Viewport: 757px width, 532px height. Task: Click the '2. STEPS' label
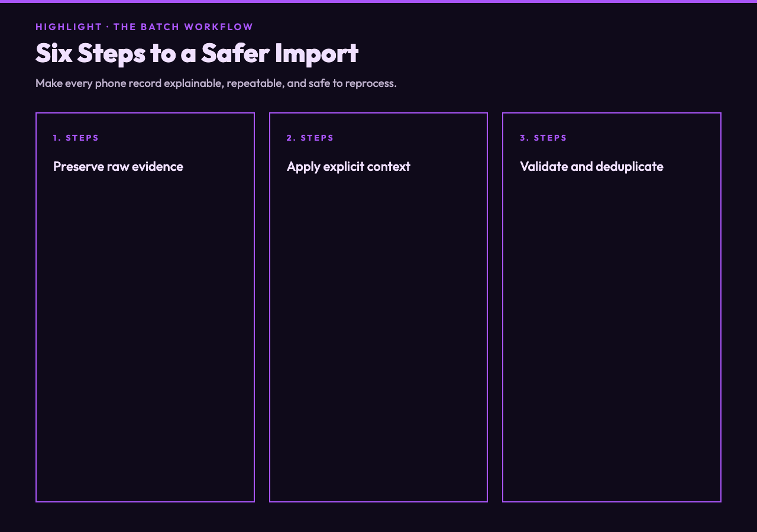pos(310,138)
